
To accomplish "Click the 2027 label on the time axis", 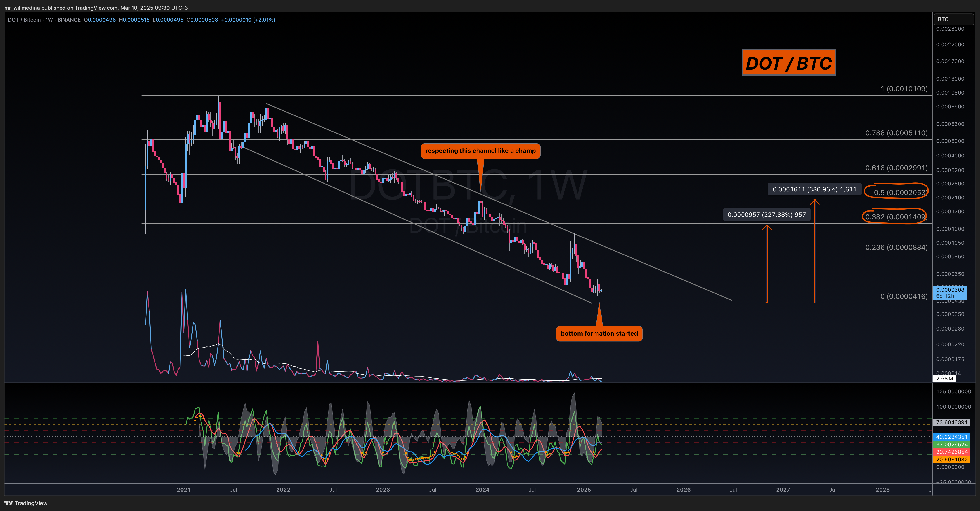I will (783, 490).
